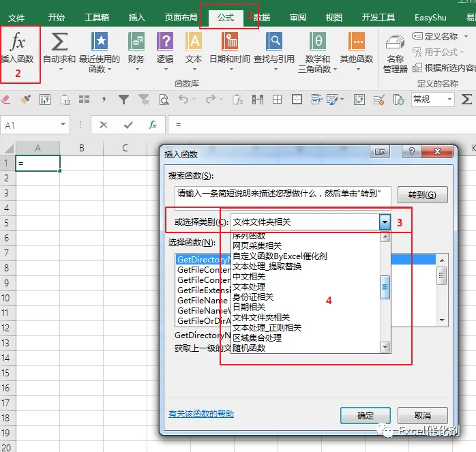This screenshot has width=476, height=452.
Task: Click the cancel X in formula bar
Action: pos(104,125)
